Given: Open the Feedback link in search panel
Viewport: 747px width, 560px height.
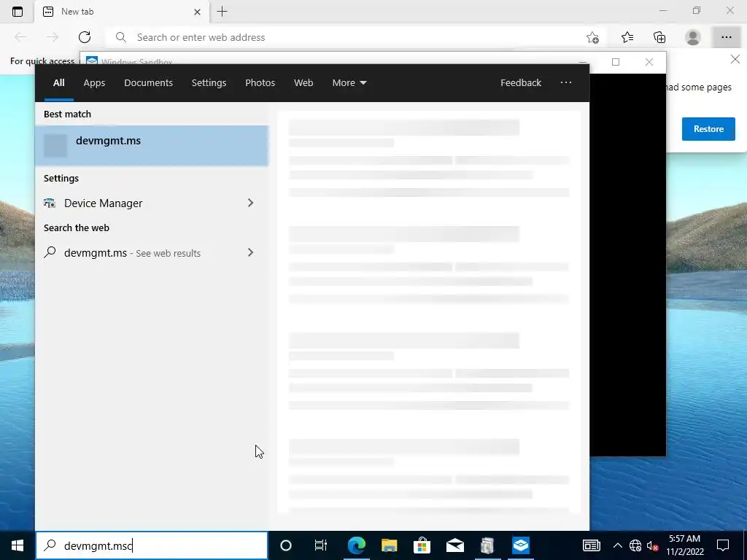Looking at the screenshot, I should [x=521, y=83].
